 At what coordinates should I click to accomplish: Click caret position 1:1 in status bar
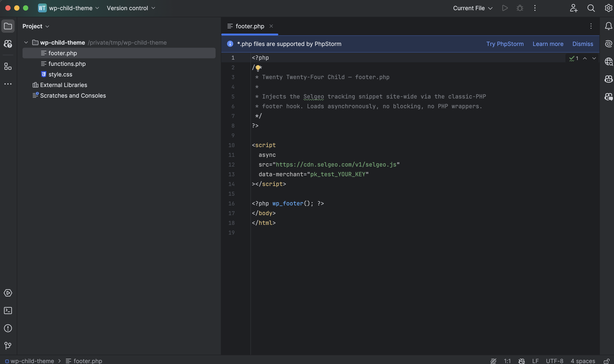pos(507,361)
